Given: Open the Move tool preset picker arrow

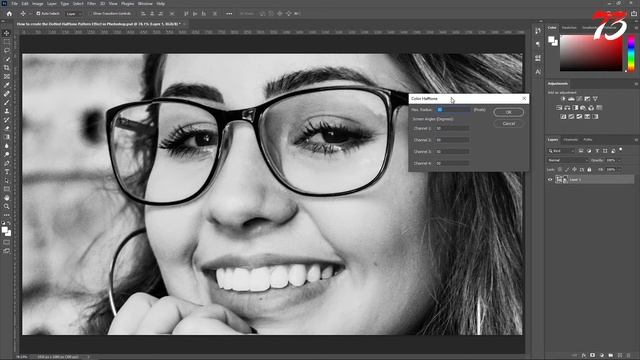Looking at the screenshot, I should 29,13.
